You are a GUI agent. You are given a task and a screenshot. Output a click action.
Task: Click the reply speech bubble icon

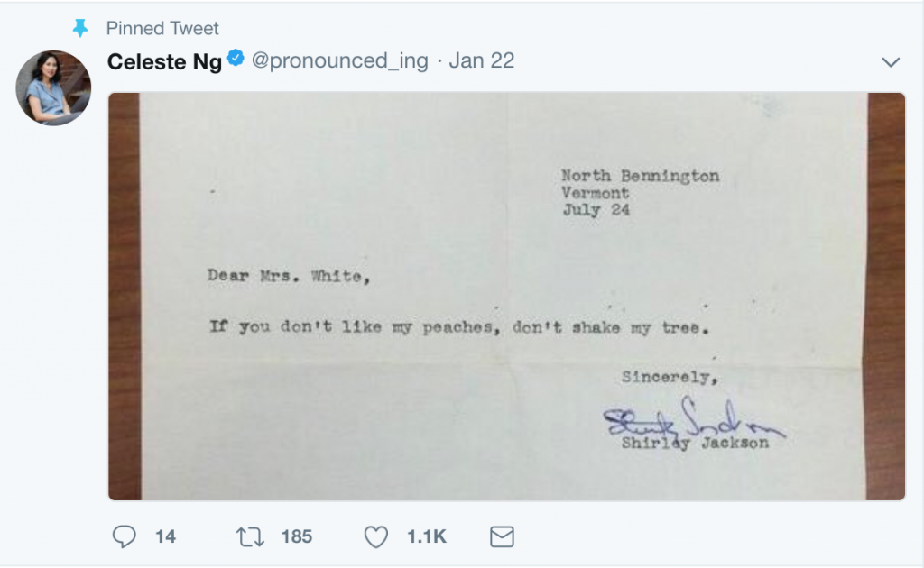pos(123,537)
